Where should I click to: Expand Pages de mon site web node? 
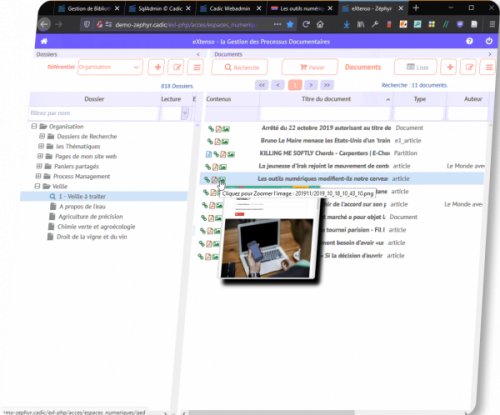click(40, 156)
